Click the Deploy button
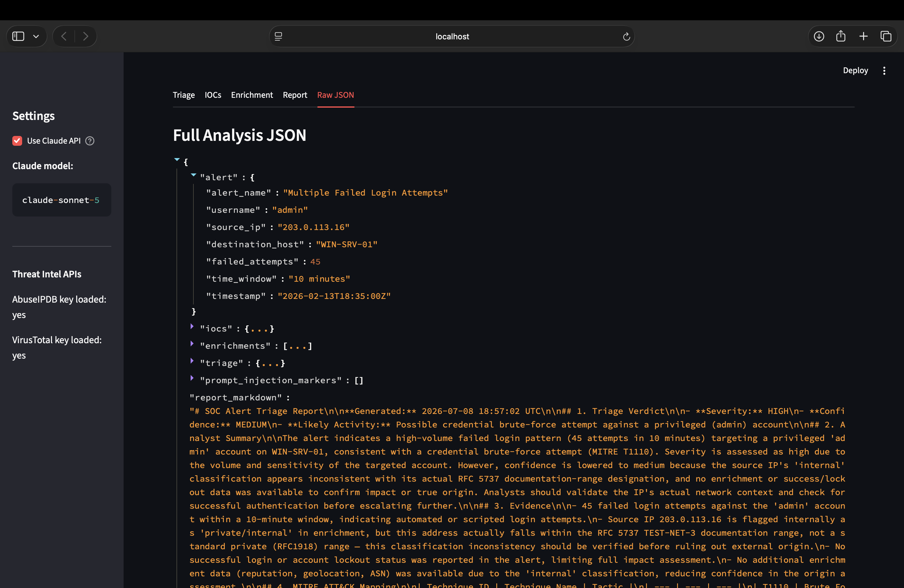904x588 pixels. pyautogui.click(x=855, y=70)
